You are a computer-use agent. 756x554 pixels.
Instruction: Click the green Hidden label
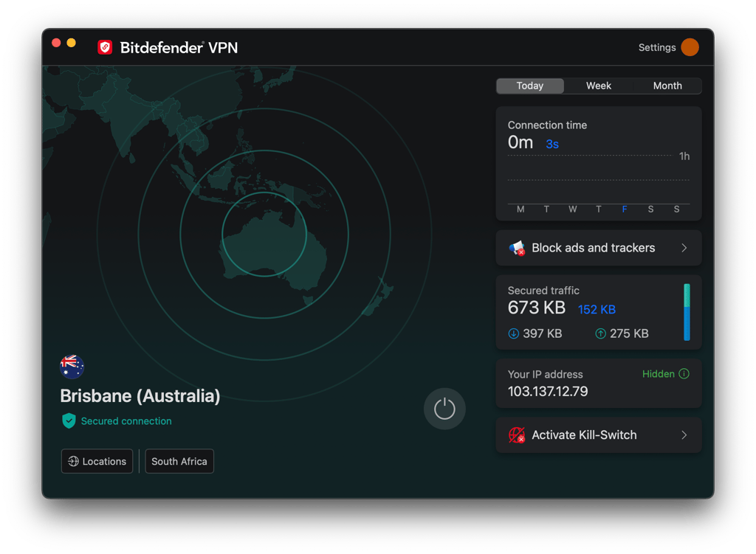tap(658, 374)
